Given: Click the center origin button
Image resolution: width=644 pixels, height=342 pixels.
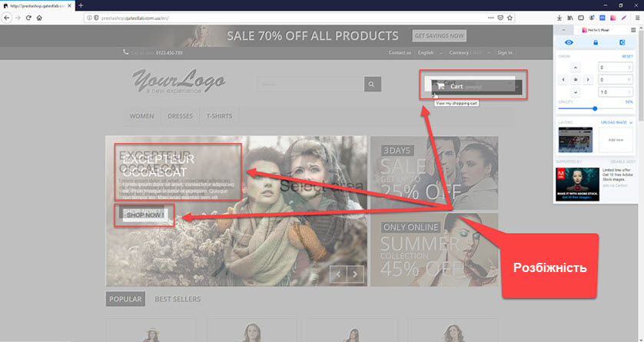Looking at the screenshot, I should 576,80.
